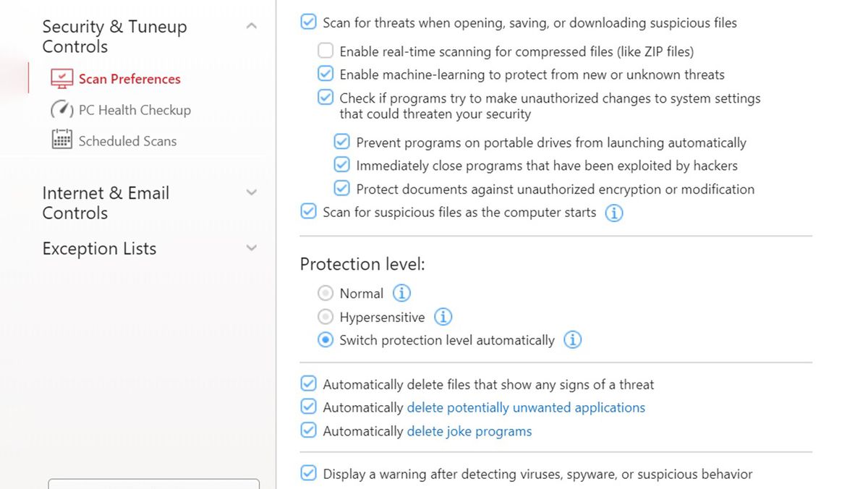Image resolution: width=868 pixels, height=489 pixels.
Task: Enable real-time scanning for compressed files
Action: 325,51
